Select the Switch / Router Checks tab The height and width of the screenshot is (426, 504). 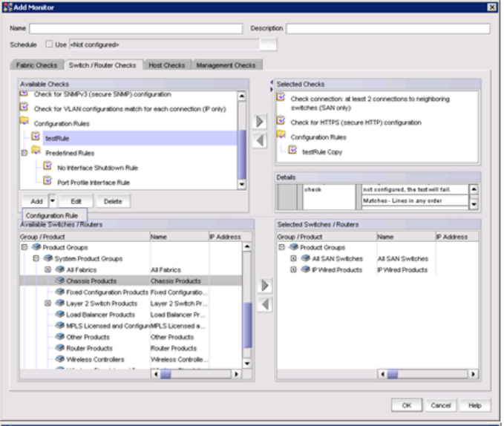coord(102,65)
